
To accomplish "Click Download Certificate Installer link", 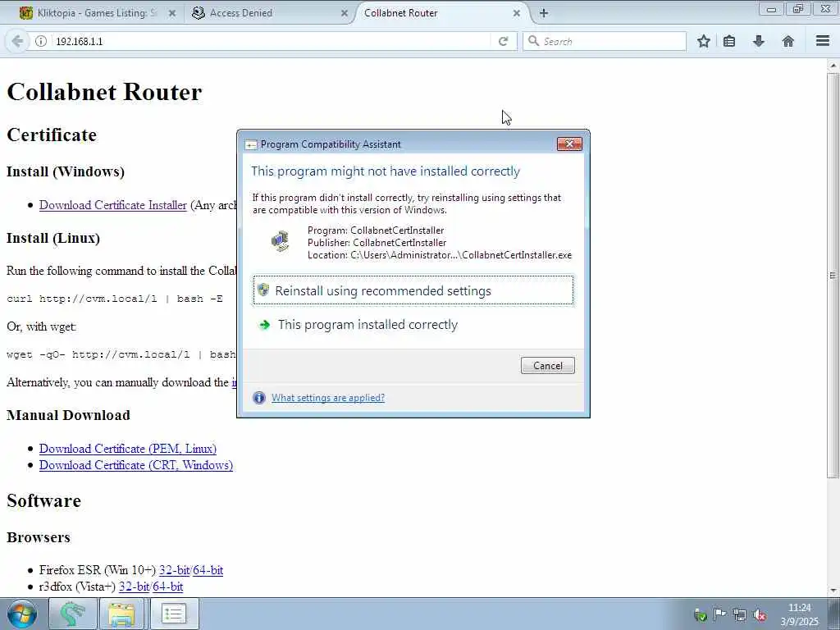I will (x=113, y=204).
